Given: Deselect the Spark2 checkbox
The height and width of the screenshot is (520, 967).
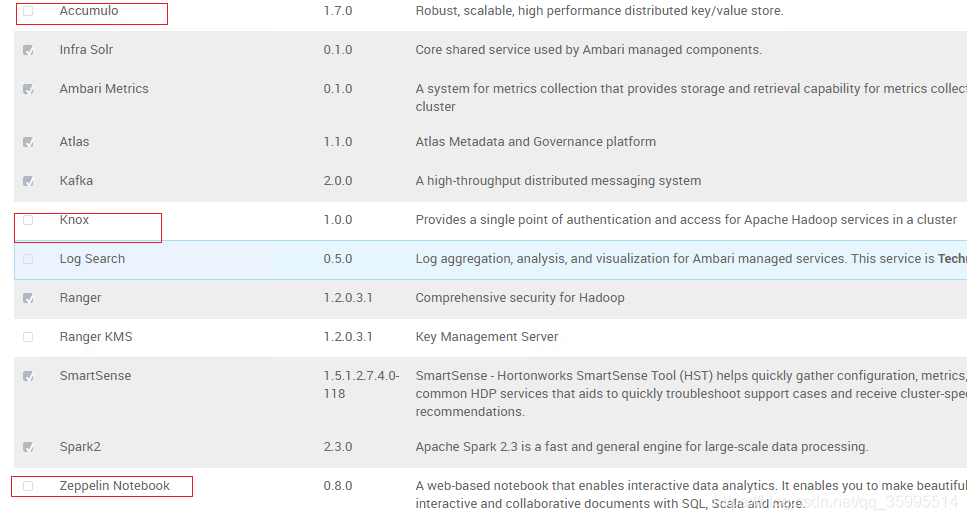Looking at the screenshot, I should coord(28,447).
